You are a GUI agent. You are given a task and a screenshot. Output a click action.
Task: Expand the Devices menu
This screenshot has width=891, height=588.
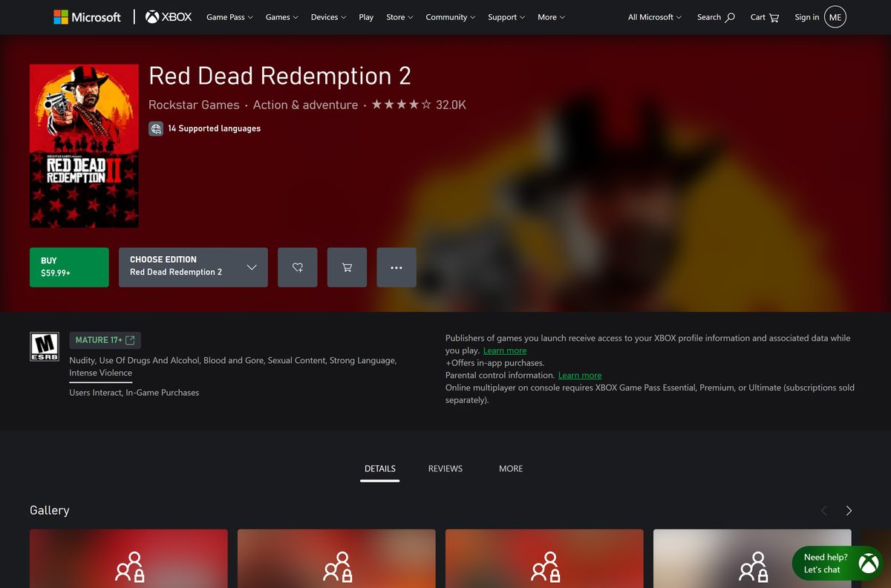[329, 17]
